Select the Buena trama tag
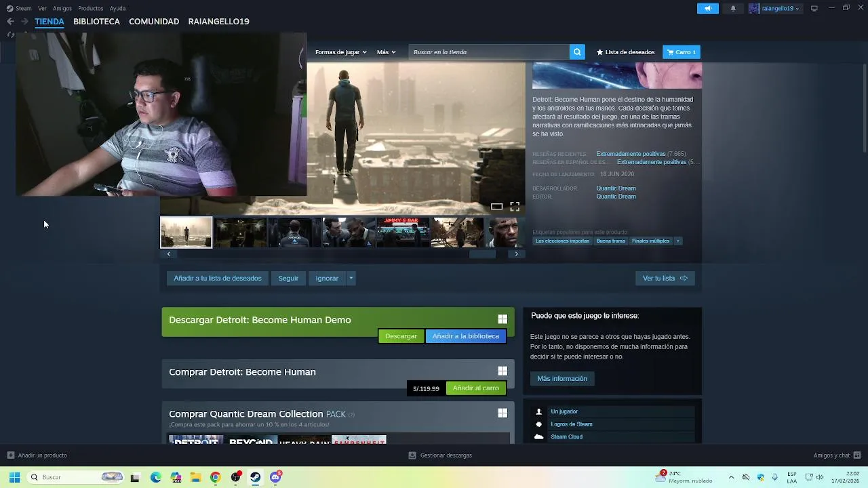The image size is (868, 488). [x=610, y=241]
